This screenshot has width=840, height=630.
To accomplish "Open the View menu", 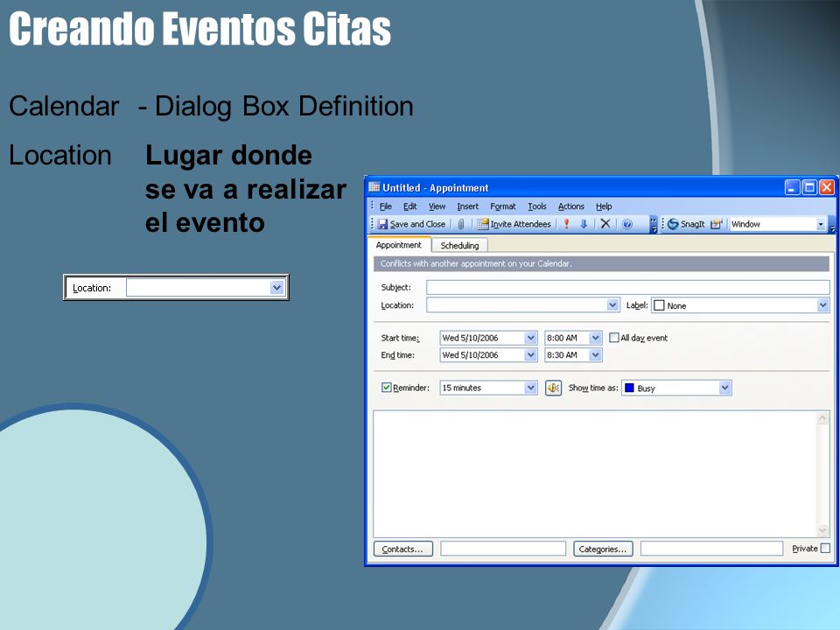I will click(437, 206).
